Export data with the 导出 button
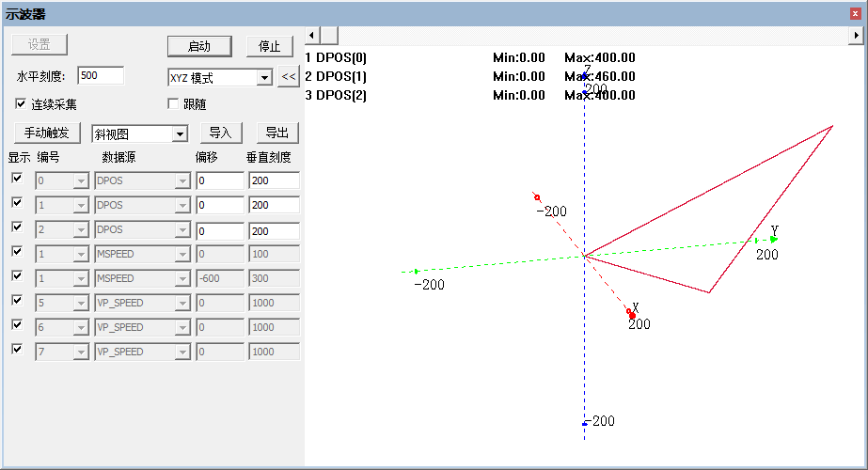868x470 pixels. [277, 133]
